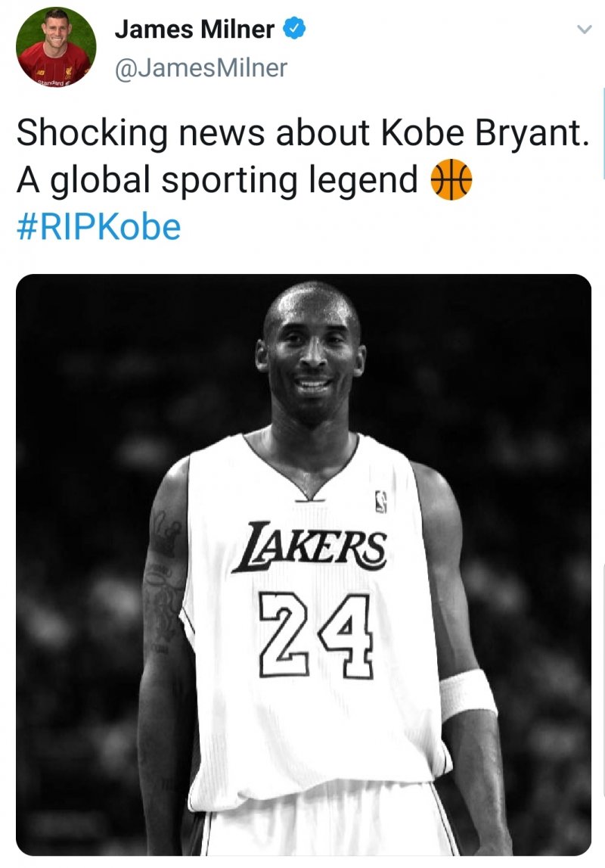
Task: Open James Milner's profile avatar
Action: (55, 47)
